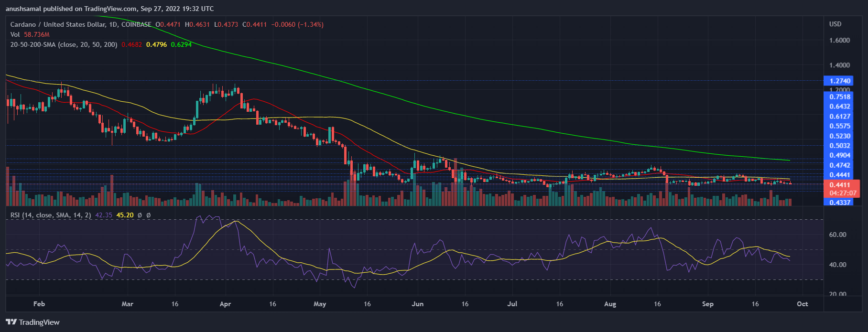Open the RSI (14, close, SMA, 14, 2) legend
Image resolution: width=868 pixels, height=332 pixels.
pyautogui.click(x=51, y=215)
